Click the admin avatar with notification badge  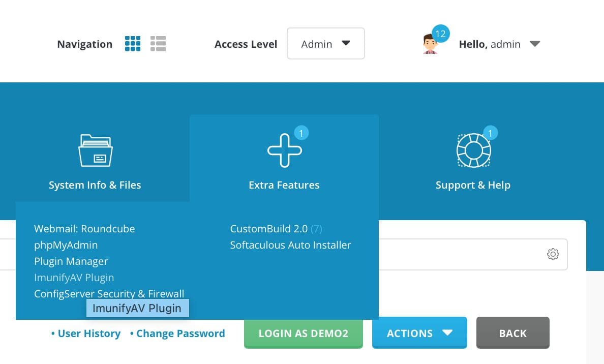[x=431, y=44]
